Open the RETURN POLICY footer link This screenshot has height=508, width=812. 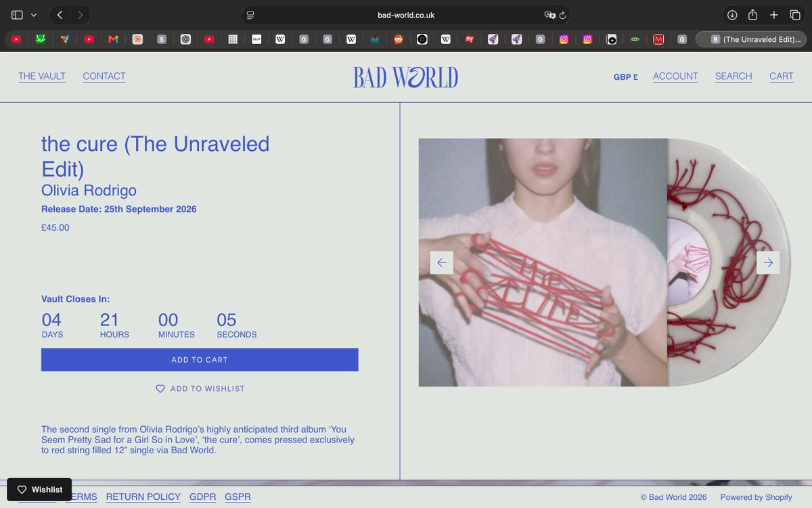(143, 497)
